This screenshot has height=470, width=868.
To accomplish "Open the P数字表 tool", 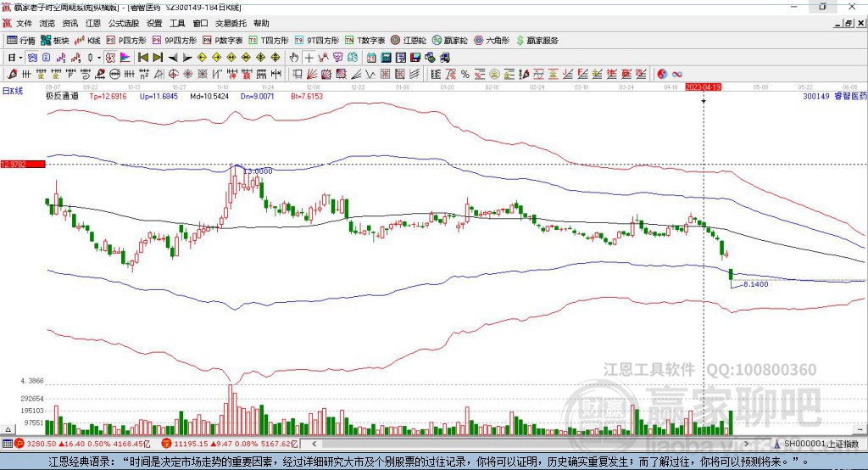I will coord(223,41).
